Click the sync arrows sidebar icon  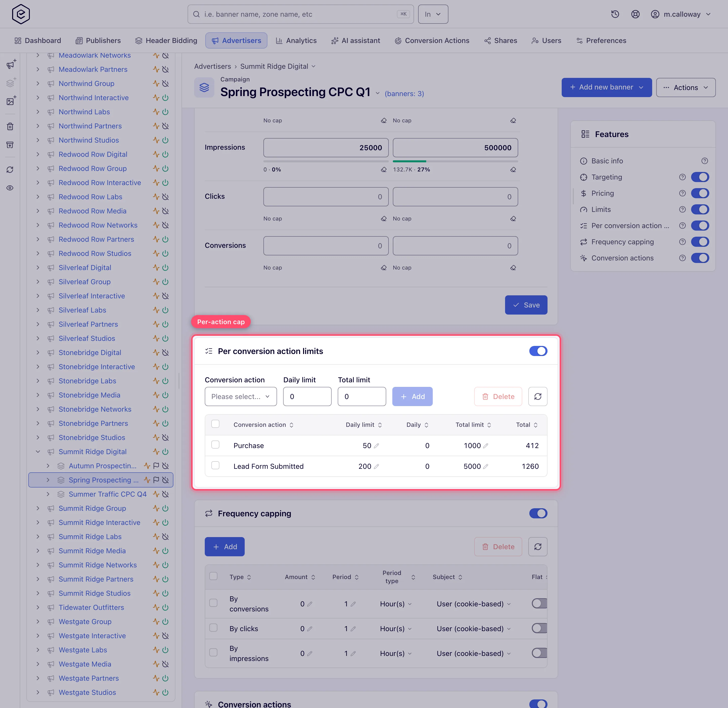[10, 170]
